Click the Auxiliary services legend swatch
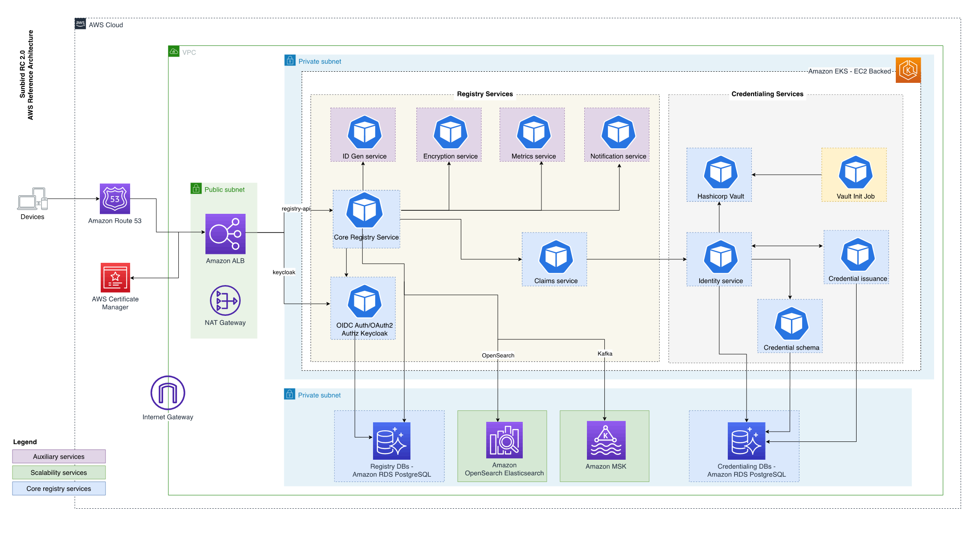Screen dimensions: 980x535 point(59,456)
